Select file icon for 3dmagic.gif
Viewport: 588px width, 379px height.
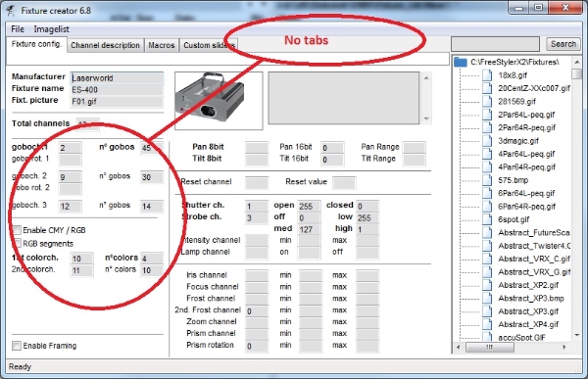click(487, 141)
